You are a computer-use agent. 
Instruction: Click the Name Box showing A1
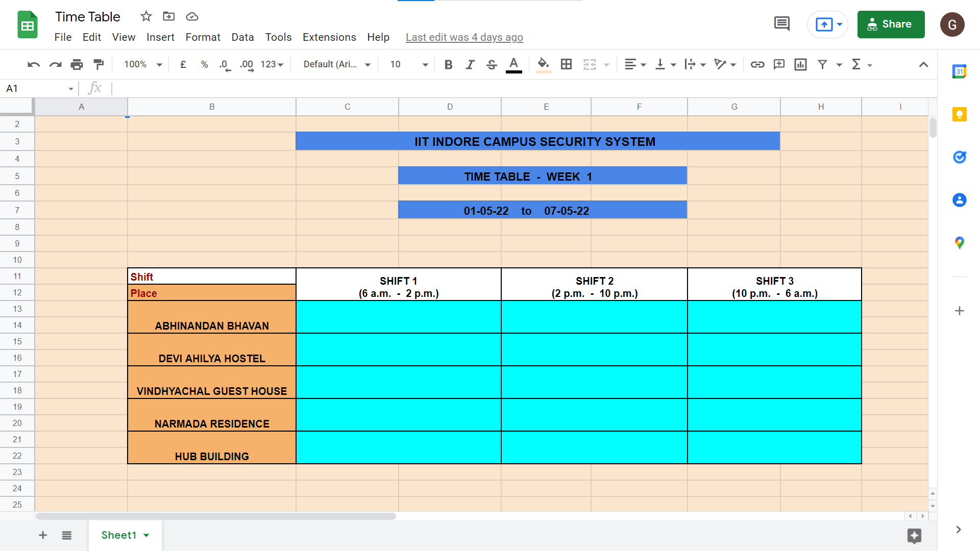(38, 88)
